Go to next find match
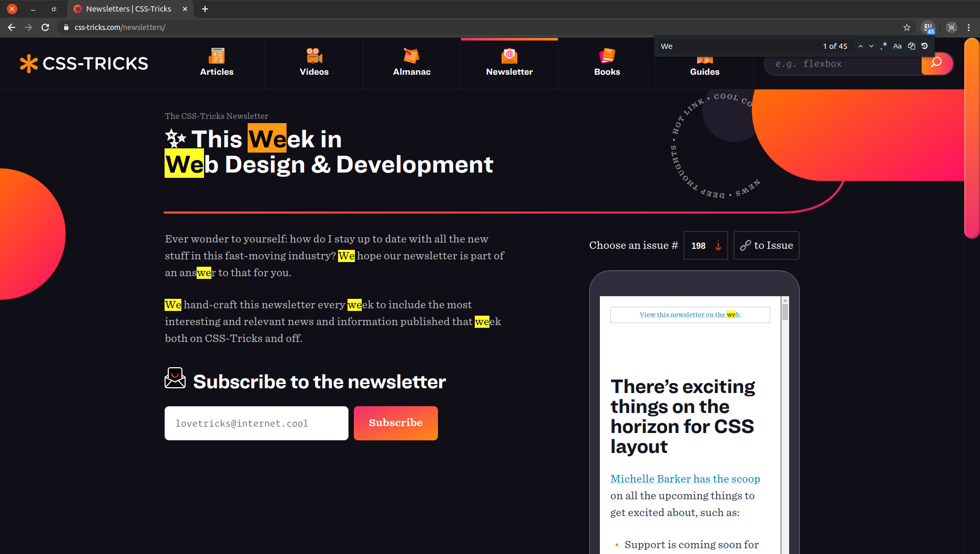This screenshot has height=554, width=980. pyautogui.click(x=871, y=46)
